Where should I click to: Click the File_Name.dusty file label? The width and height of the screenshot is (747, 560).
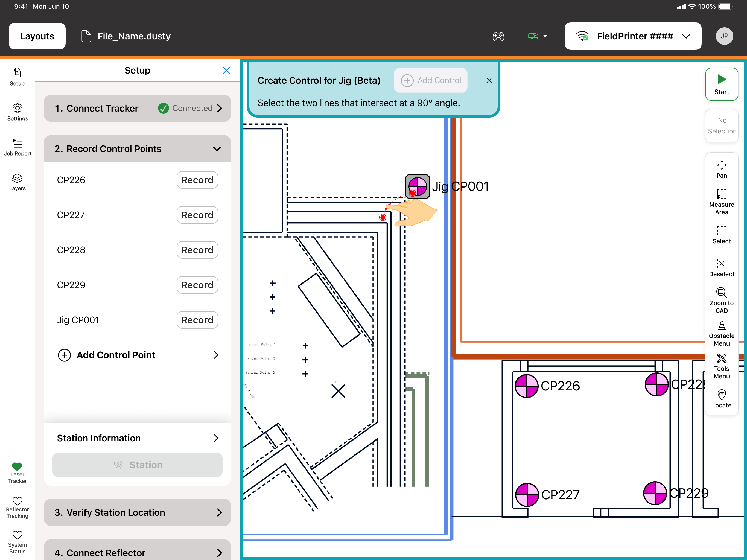click(x=126, y=36)
